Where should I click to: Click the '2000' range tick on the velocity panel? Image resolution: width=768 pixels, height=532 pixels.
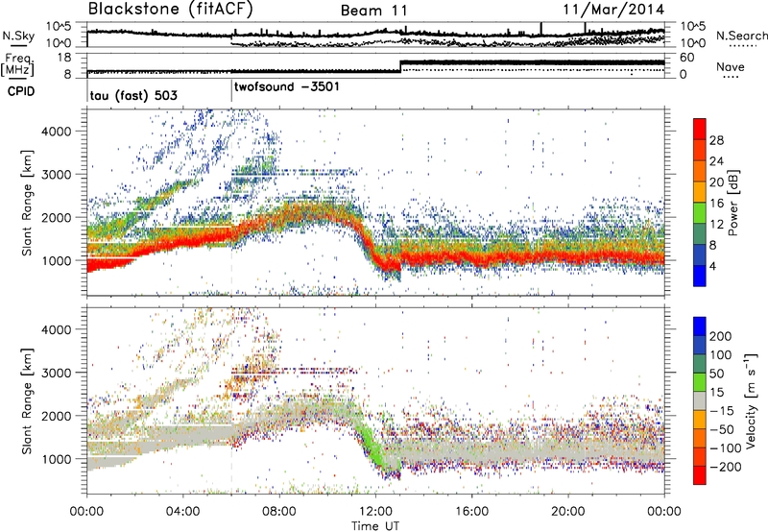pos(56,416)
